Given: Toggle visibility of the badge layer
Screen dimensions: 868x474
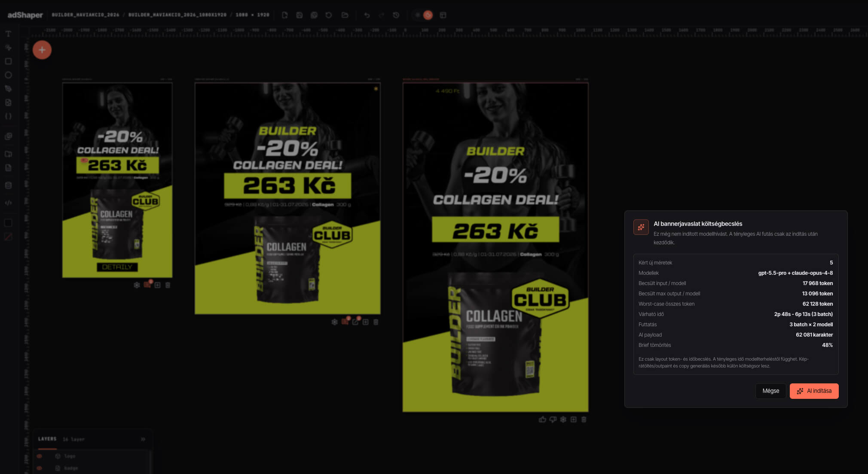Looking at the screenshot, I should 40,468.
